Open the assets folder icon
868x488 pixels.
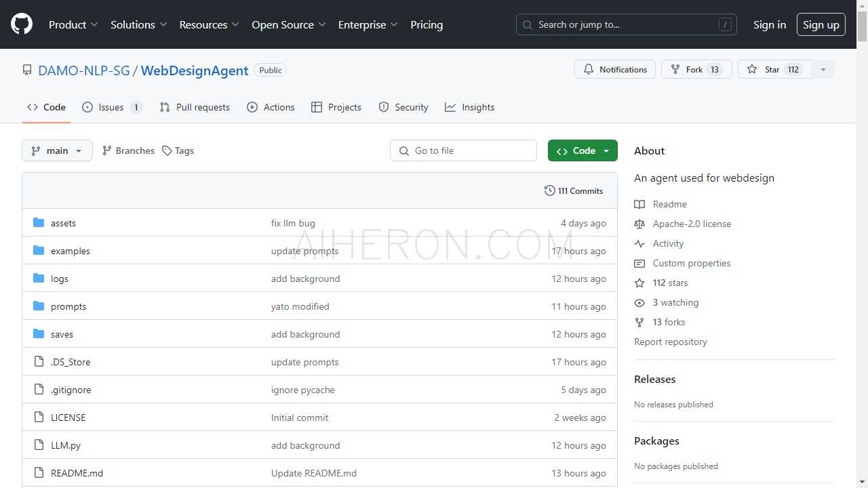(39, 222)
